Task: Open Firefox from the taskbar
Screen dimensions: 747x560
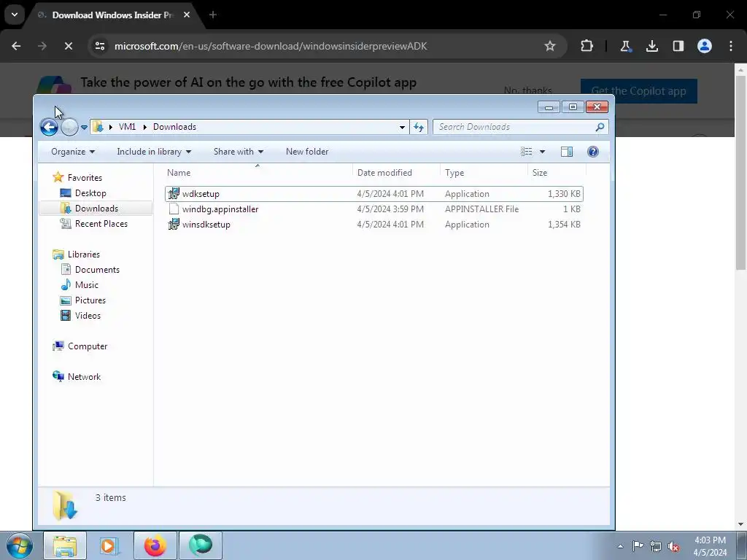Action: 155,545
